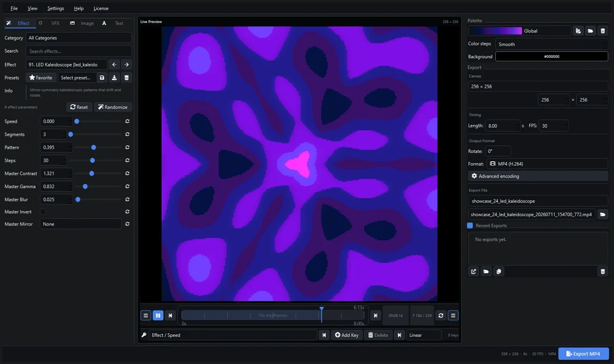Screen dimensions: 614x364
Task: Reset the Master Gamma parameter
Action: tap(127, 187)
